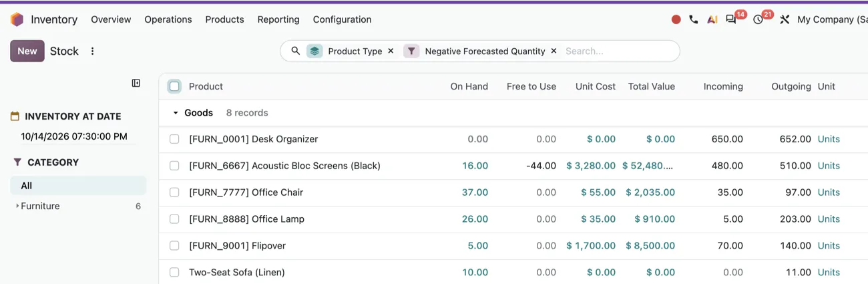Open the Configuration menu
This screenshot has height=284, width=868.
[342, 19]
